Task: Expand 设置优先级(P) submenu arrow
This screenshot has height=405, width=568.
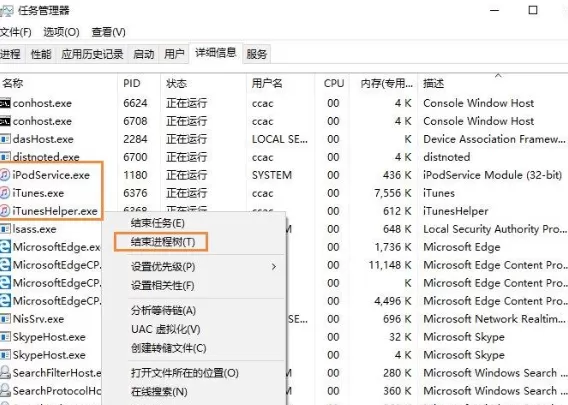Action: click(x=274, y=267)
